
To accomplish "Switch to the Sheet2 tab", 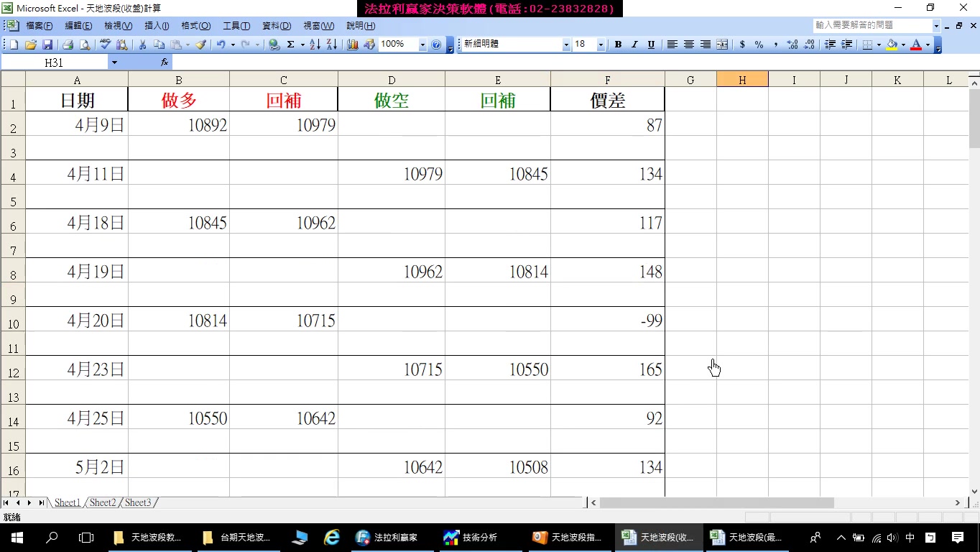I will 103,502.
